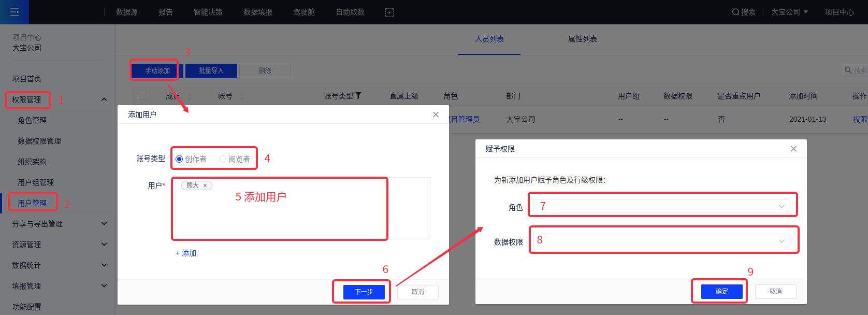This screenshot has height=315, width=868.
Task: Open 数据填报 in the top menu
Action: (x=257, y=12)
